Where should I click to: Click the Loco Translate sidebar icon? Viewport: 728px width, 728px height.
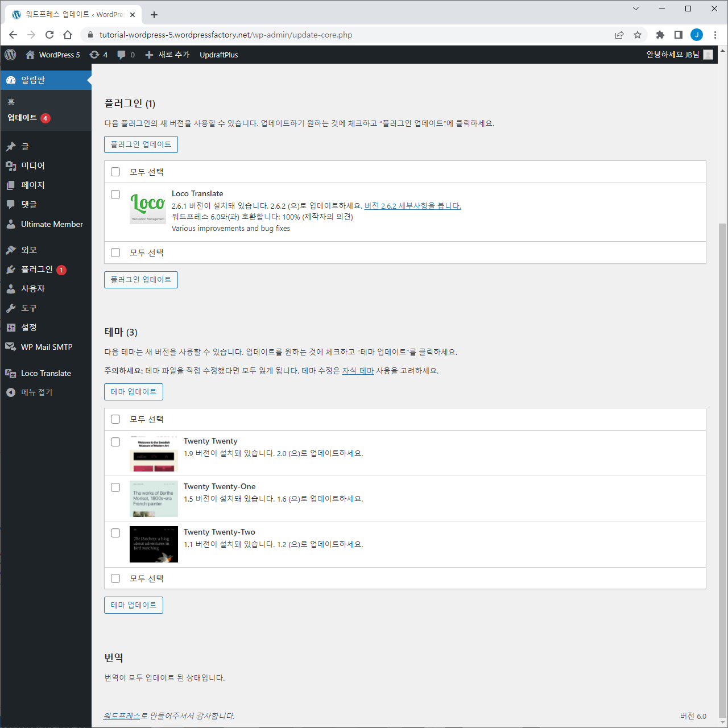click(x=11, y=373)
